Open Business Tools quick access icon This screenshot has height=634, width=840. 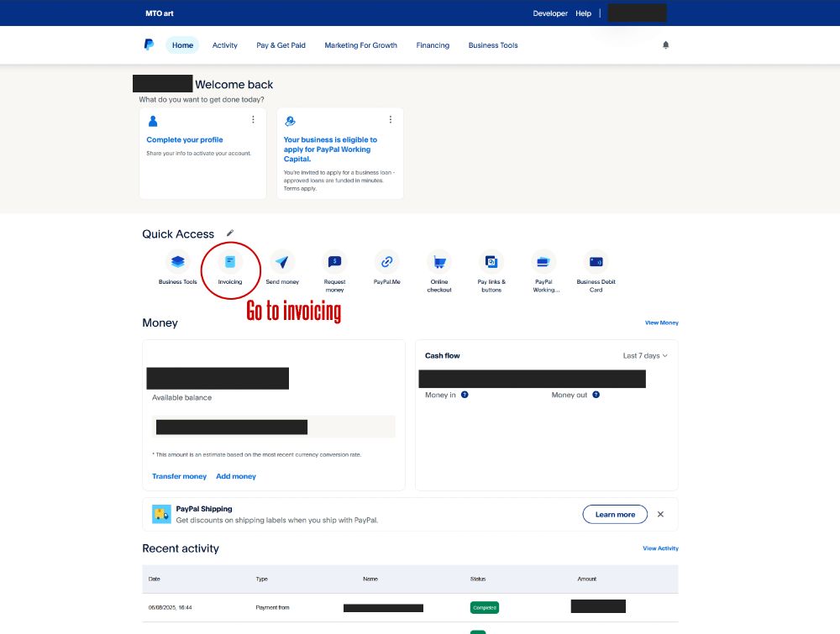[x=177, y=262]
